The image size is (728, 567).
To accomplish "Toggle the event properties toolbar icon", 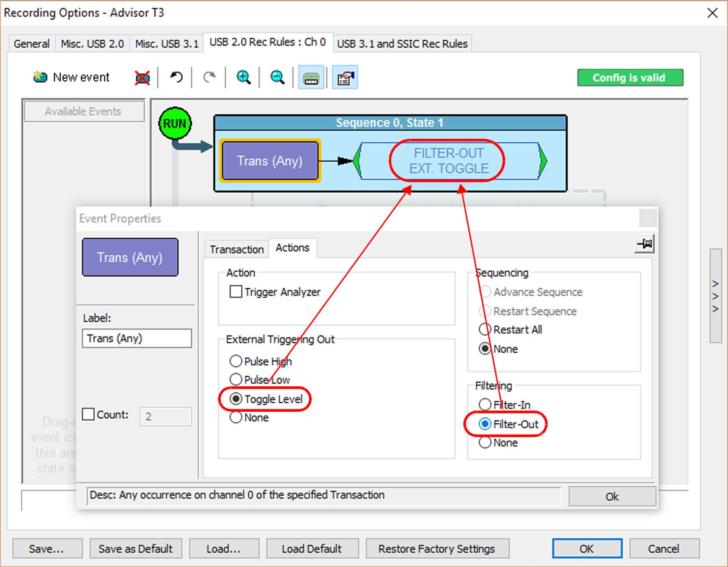I will coord(345,77).
